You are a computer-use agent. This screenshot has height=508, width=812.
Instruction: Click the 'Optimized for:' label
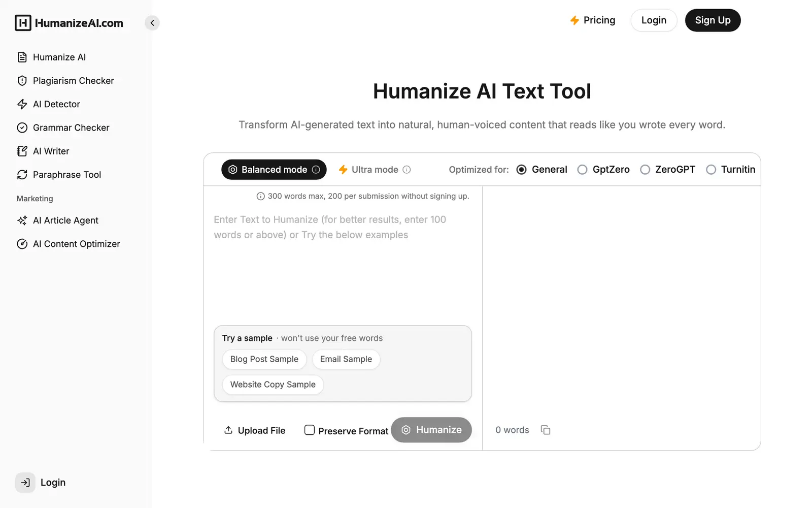479,170
